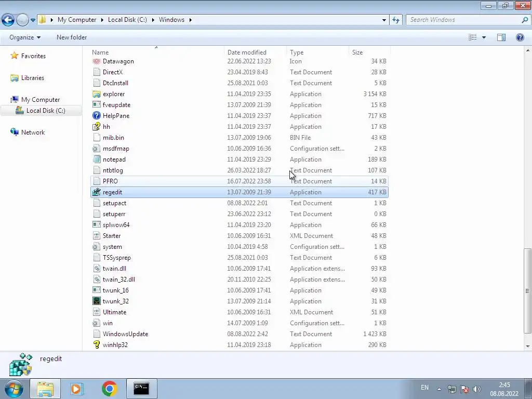Select the notepad application icon
Screen dimensions: 532x399
[x=97, y=159]
